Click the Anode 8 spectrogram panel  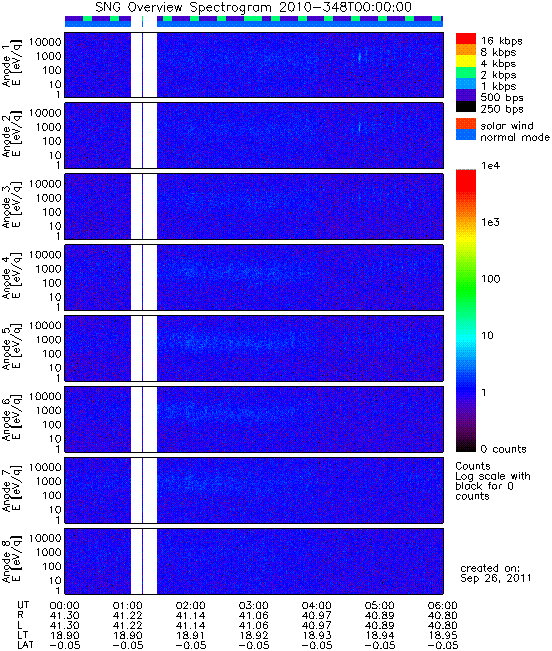[x=254, y=561]
